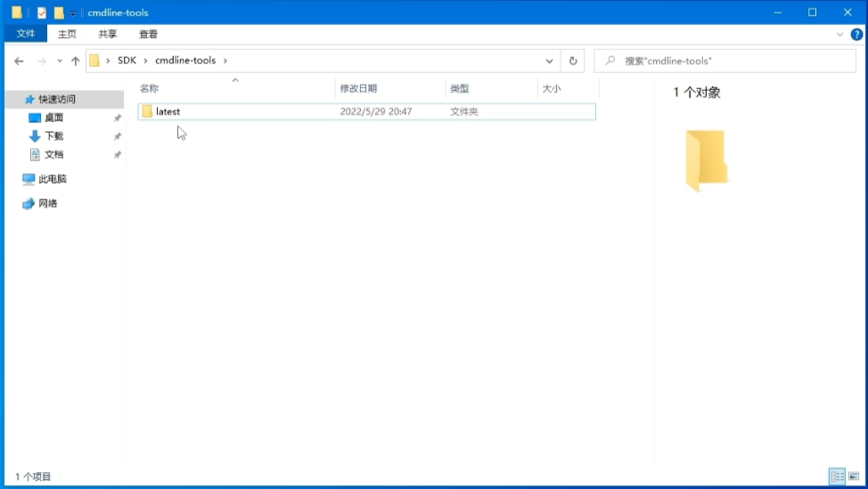Maximize the cmdline-tools window
This screenshot has height=489, width=868.
(x=812, y=12)
